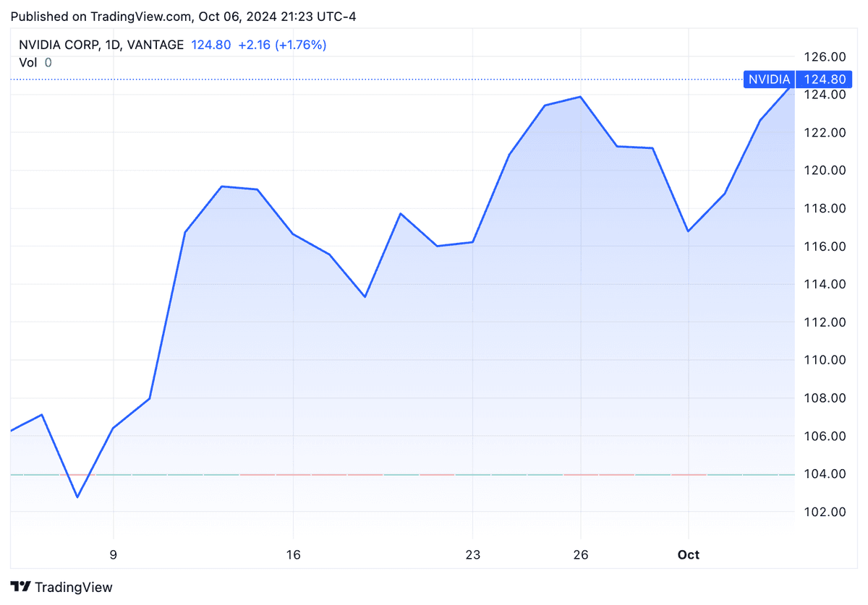Click the 102.00 price axis label
This screenshot has width=868, height=605.
[825, 512]
